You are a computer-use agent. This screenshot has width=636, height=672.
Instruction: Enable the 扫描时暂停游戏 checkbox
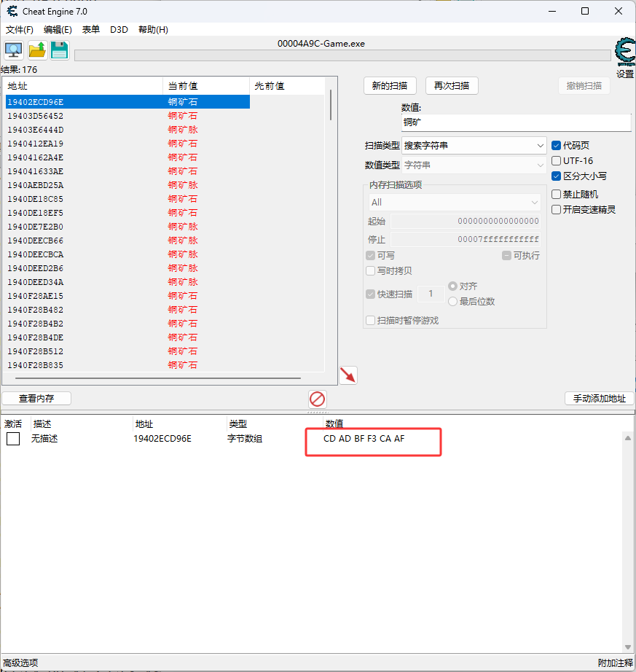(x=371, y=321)
